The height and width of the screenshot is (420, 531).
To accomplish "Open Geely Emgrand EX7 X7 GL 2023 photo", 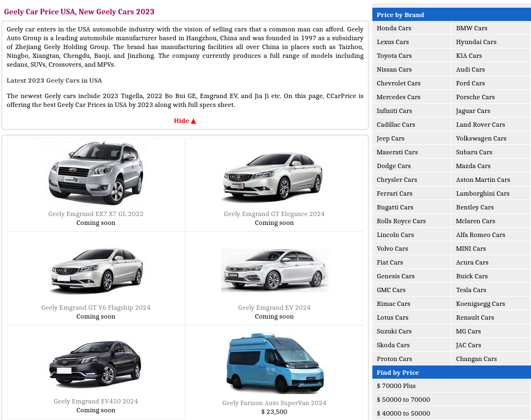I will (96, 173).
